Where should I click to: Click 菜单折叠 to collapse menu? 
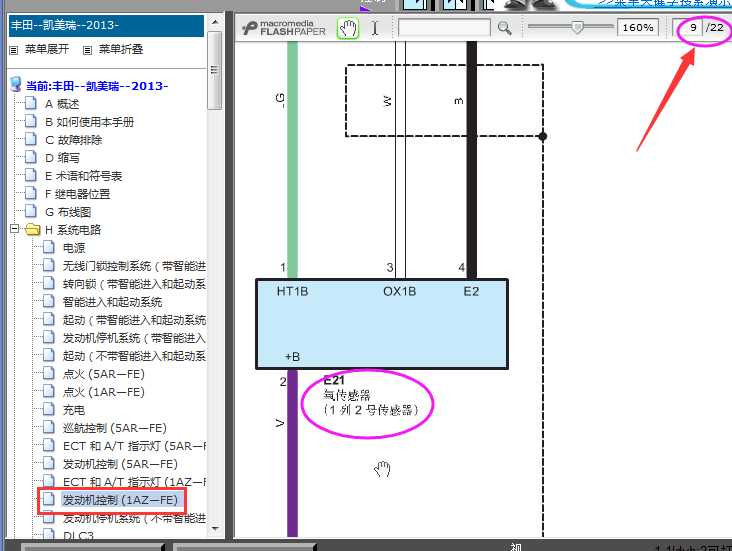coord(121,49)
